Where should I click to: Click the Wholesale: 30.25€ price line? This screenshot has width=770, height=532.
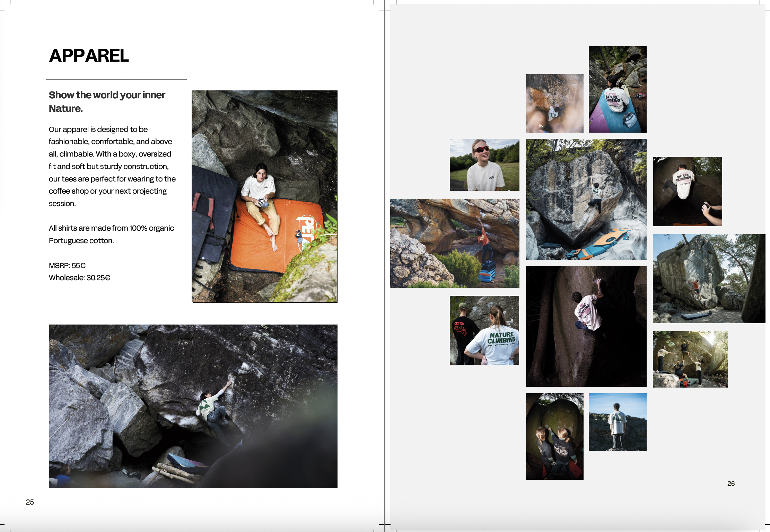tap(79, 278)
